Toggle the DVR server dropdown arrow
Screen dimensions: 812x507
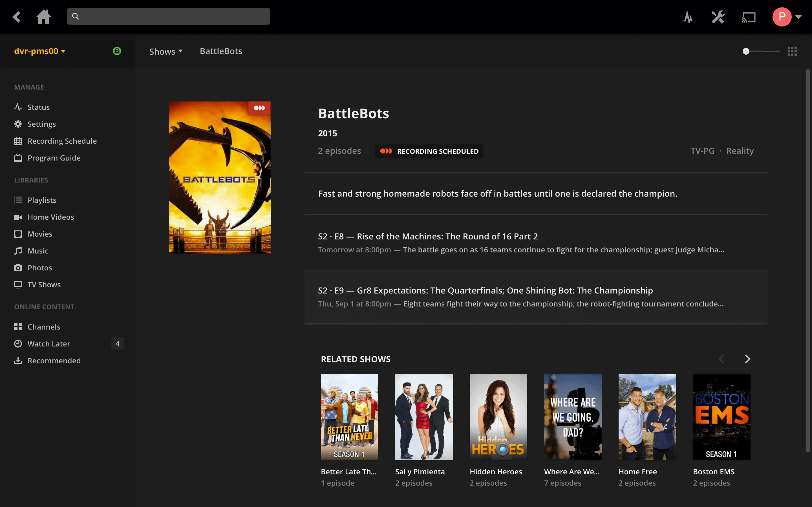63,51
